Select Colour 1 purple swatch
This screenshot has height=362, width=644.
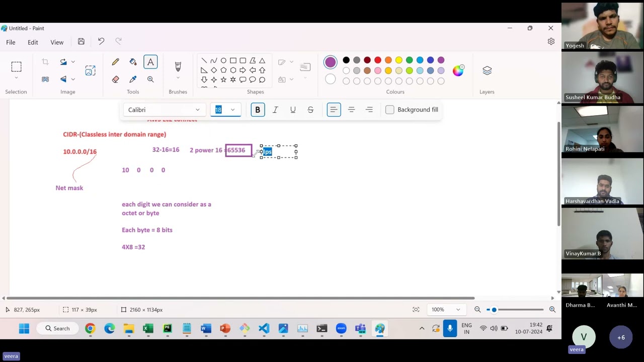(x=330, y=62)
